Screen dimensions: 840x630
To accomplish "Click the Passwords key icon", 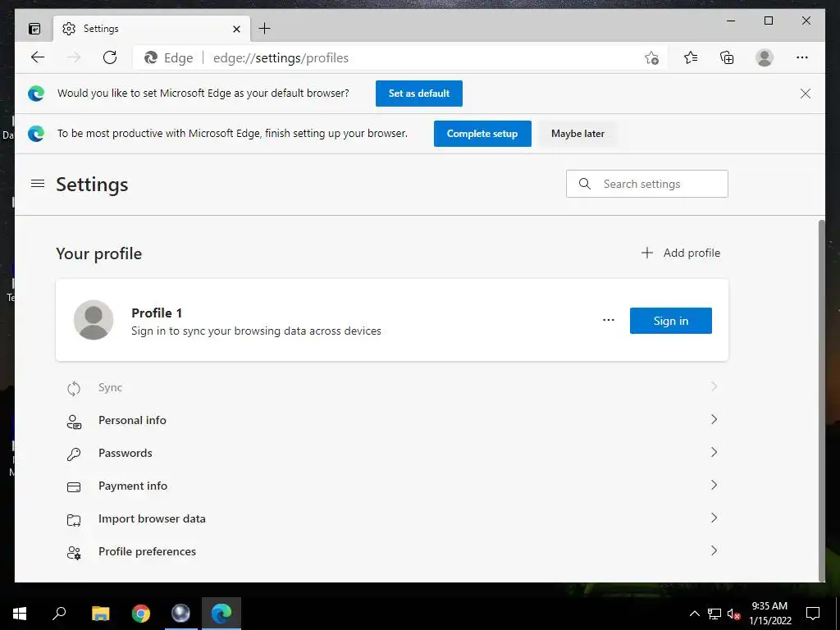I will point(74,454).
